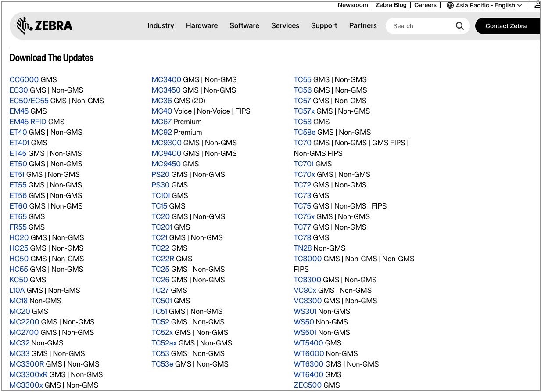
Task: Open the MC18 download link
Action: coord(18,301)
